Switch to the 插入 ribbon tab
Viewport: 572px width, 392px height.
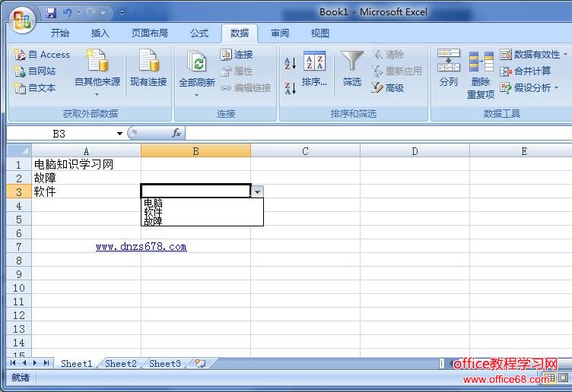click(x=100, y=33)
